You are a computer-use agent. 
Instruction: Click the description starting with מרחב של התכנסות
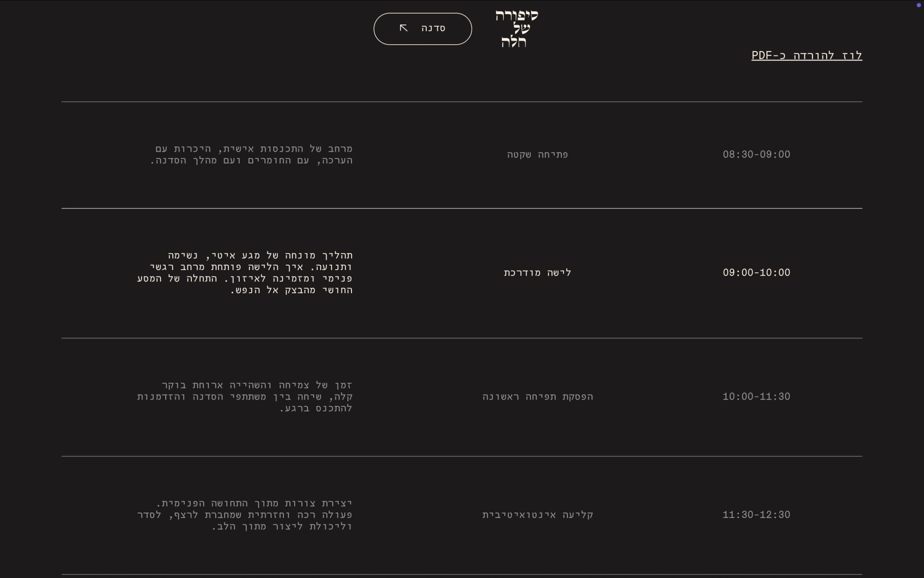coord(251,154)
